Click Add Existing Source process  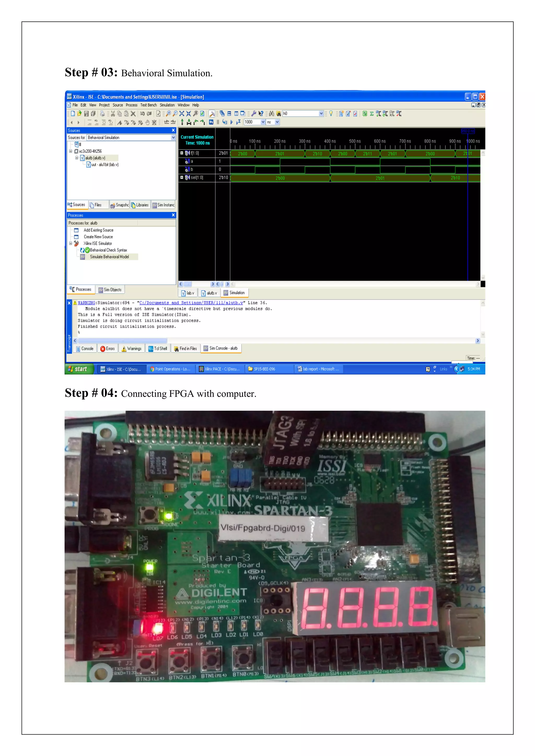click(x=98, y=230)
